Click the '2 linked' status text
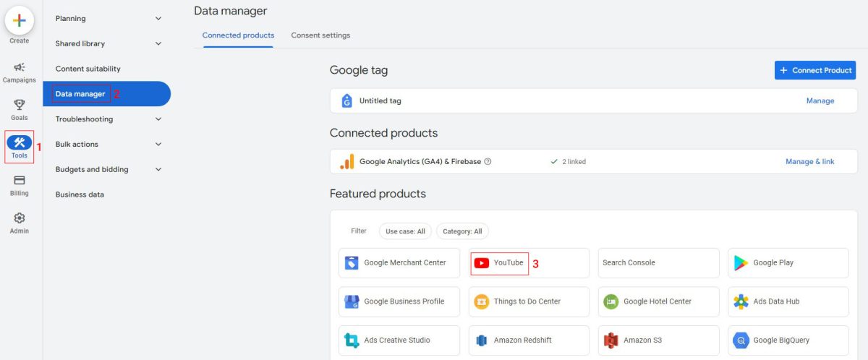The width and height of the screenshot is (868, 360). pos(574,162)
